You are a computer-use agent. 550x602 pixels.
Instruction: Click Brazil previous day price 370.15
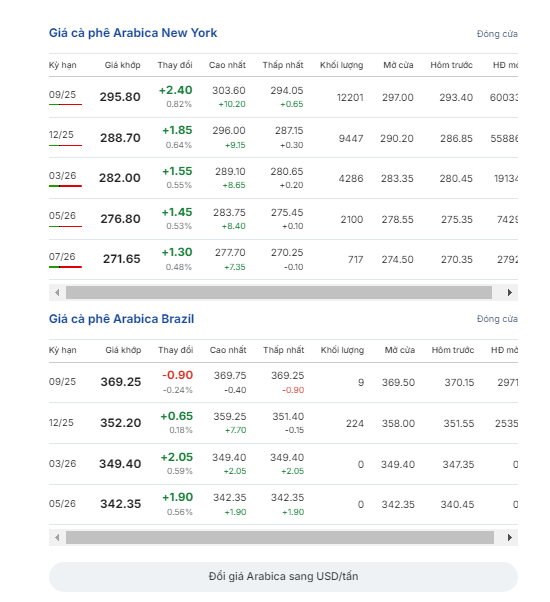click(x=459, y=383)
